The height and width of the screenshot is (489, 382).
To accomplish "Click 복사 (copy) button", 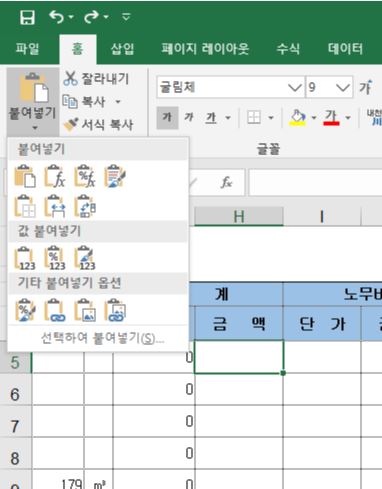I will (x=85, y=102).
